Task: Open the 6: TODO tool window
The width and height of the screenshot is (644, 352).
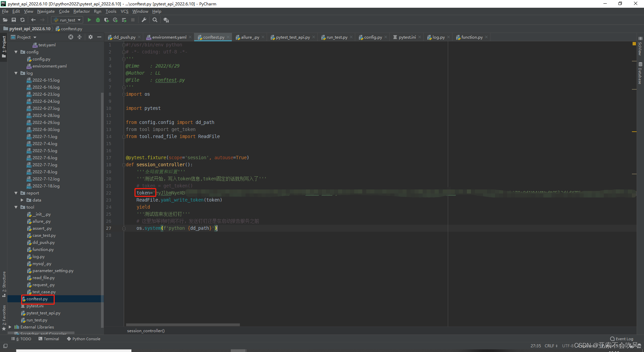Action: (x=21, y=339)
